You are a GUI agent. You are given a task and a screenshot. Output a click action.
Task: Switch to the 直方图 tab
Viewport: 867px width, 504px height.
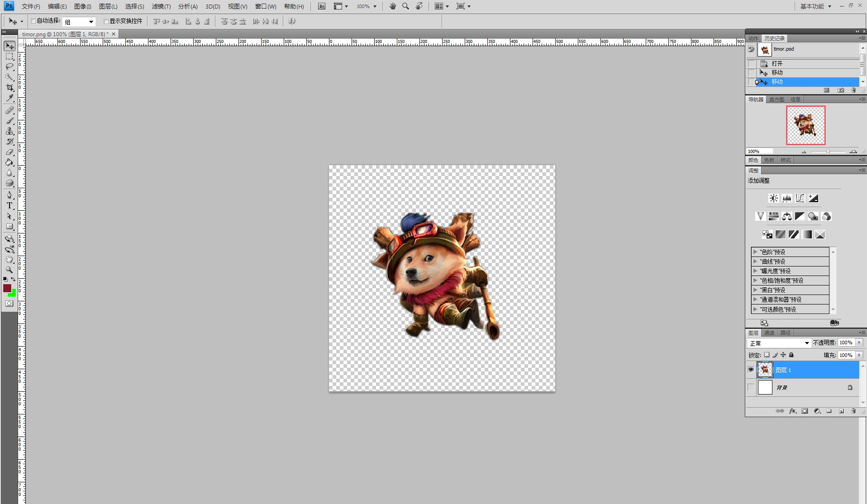[776, 100]
